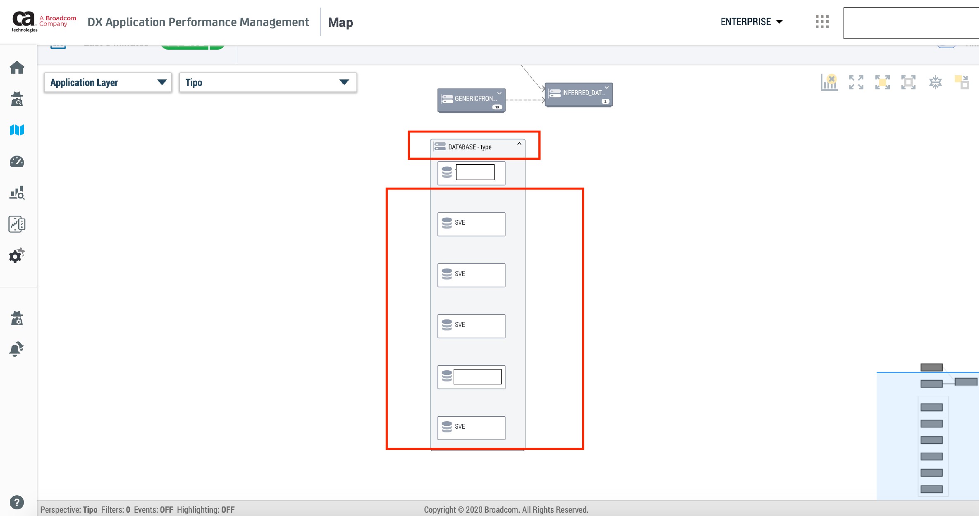Collapse the DATABASE - type group

(x=519, y=144)
